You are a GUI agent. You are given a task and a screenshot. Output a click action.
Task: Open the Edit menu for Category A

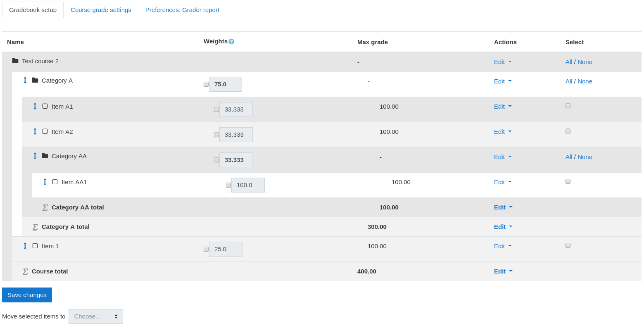503,81
